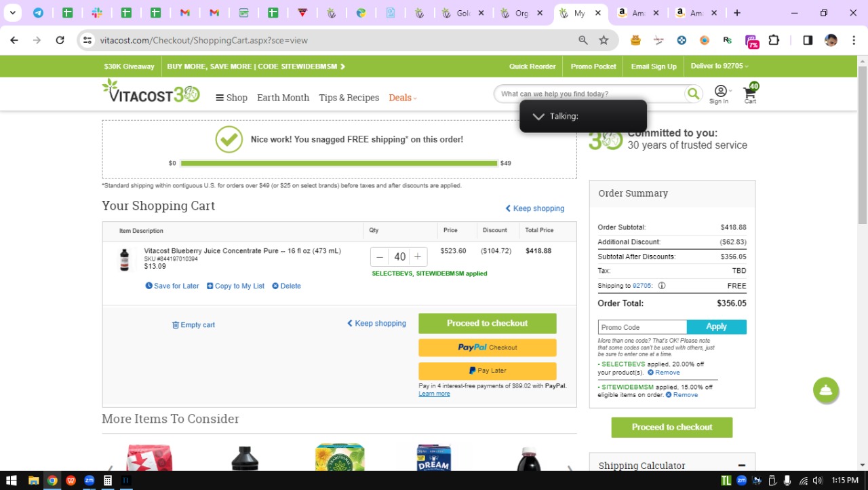Open the Chrome profile avatar
The width and height of the screenshot is (868, 490).
pos(831,40)
